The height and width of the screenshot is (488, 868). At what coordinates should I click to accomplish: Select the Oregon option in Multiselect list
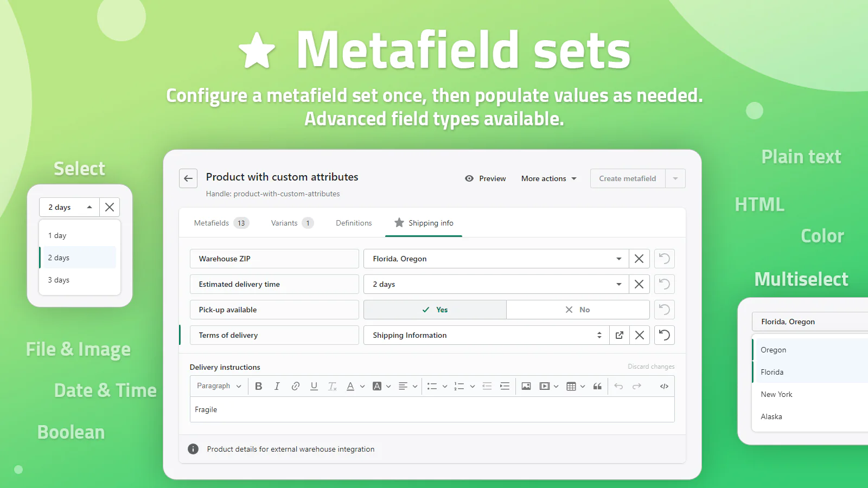click(774, 350)
